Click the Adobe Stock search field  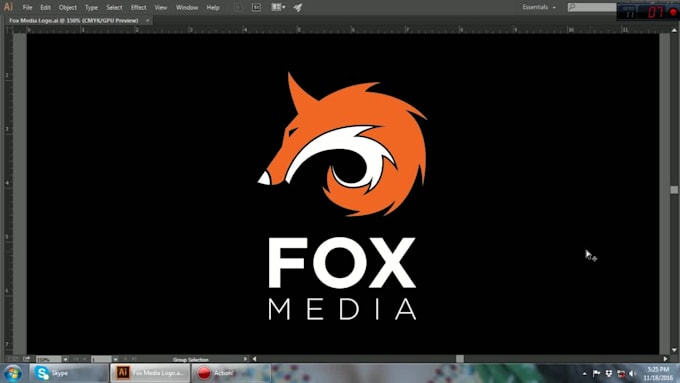(x=592, y=7)
